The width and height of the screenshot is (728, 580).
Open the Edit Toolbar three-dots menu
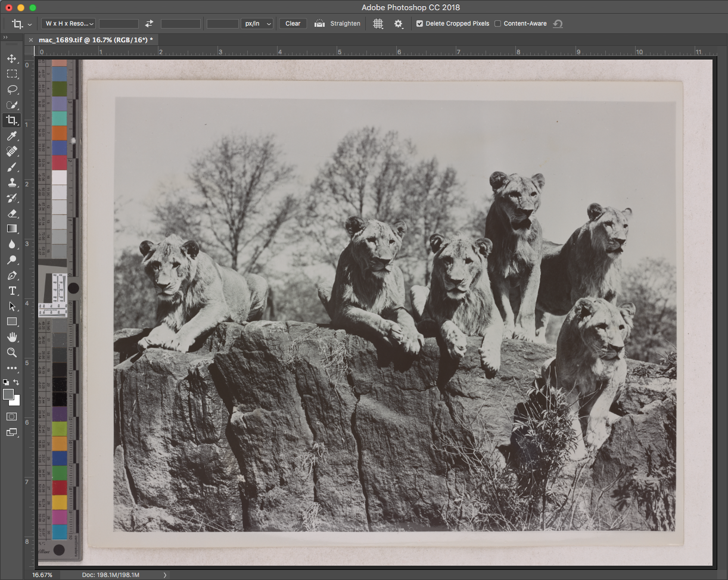tap(11, 368)
